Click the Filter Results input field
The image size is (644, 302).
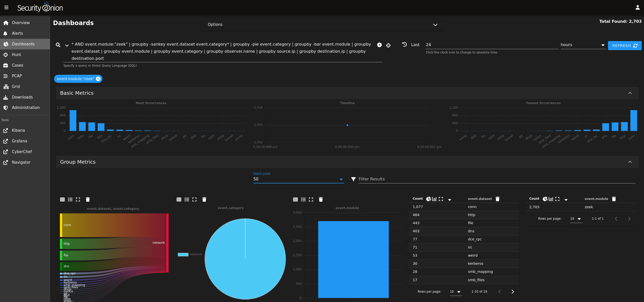point(431,179)
